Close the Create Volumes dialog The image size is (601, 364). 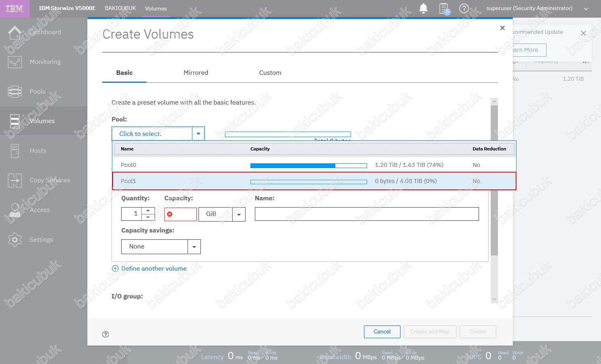coord(502,28)
